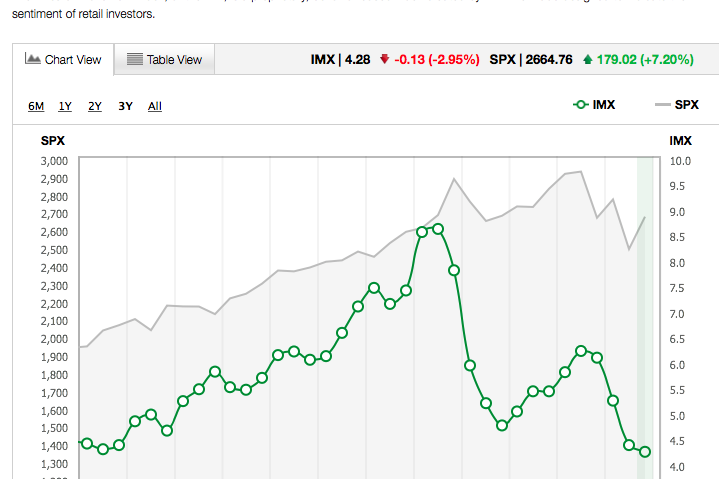This screenshot has height=479, width=719.
Task: Toggle the SPX series via its legend label
Action: 687,104
